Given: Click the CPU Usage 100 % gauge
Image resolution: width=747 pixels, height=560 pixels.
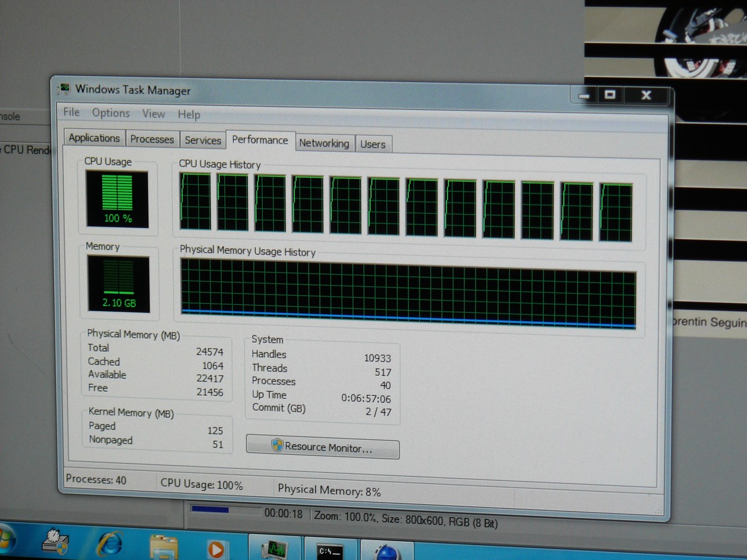Looking at the screenshot, I should pyautogui.click(x=116, y=199).
